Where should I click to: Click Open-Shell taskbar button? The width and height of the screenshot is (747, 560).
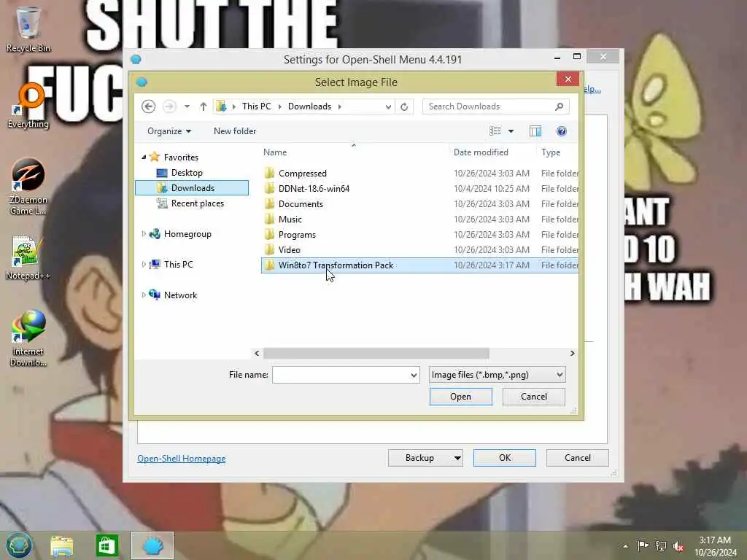click(152, 545)
